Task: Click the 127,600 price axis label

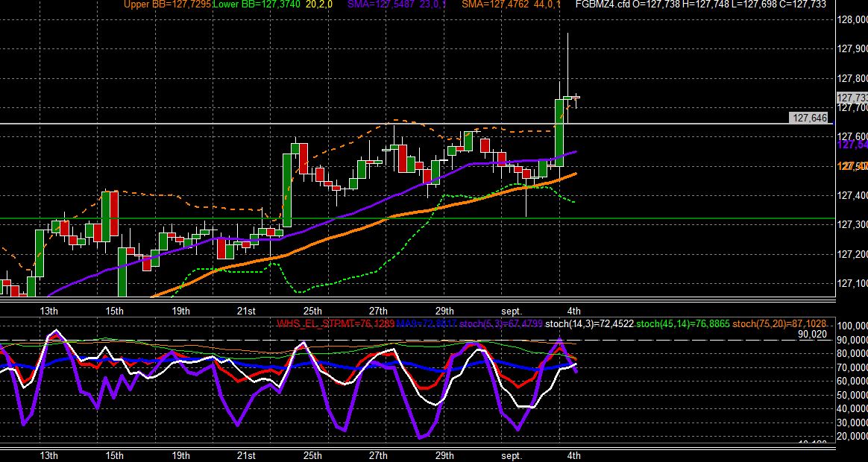Action: pos(852,136)
